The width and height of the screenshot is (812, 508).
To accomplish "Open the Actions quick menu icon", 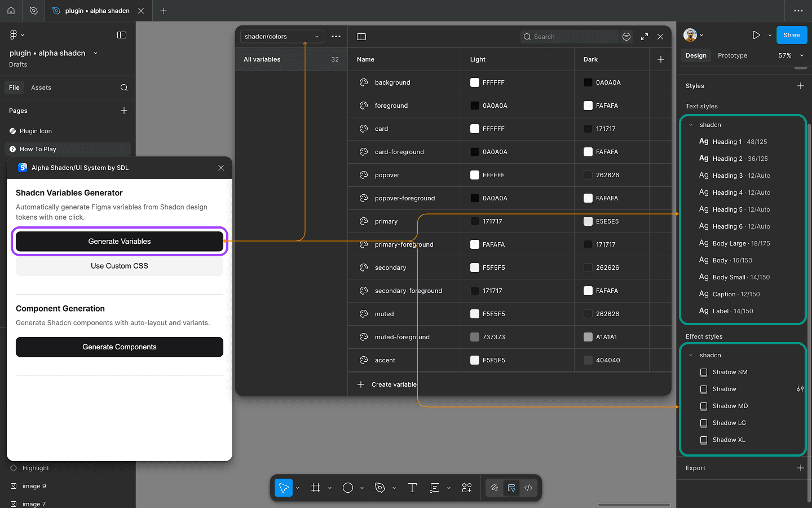I will tap(467, 488).
